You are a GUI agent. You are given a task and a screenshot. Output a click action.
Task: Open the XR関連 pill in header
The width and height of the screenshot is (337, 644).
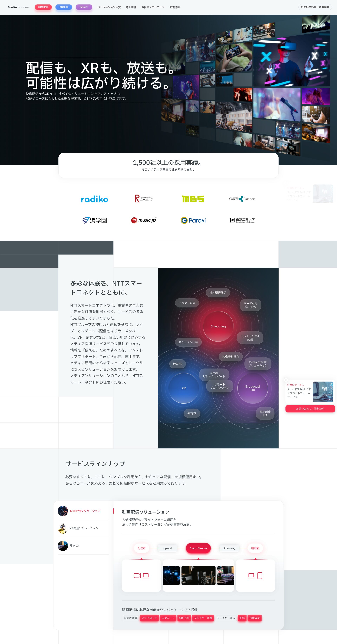pyautogui.click(x=64, y=7)
